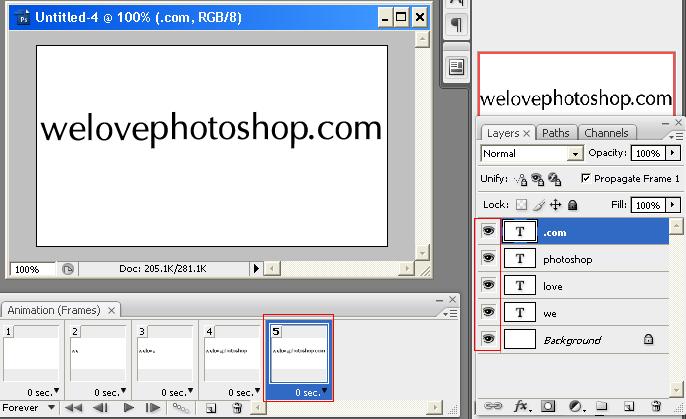The width and height of the screenshot is (686, 419).
Task: Delete layer trash icon in Layers panel
Action: [656, 406]
